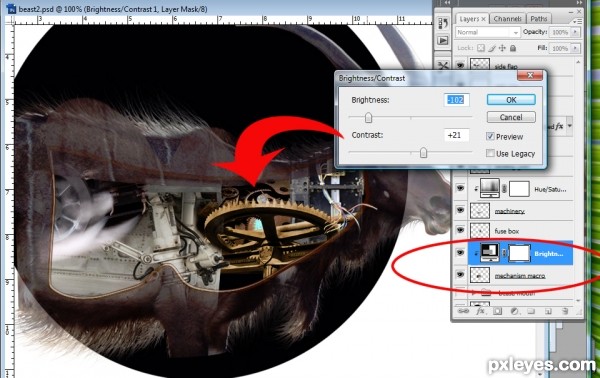Hide the Brightness/Contrast adjustment layer

coord(460,253)
